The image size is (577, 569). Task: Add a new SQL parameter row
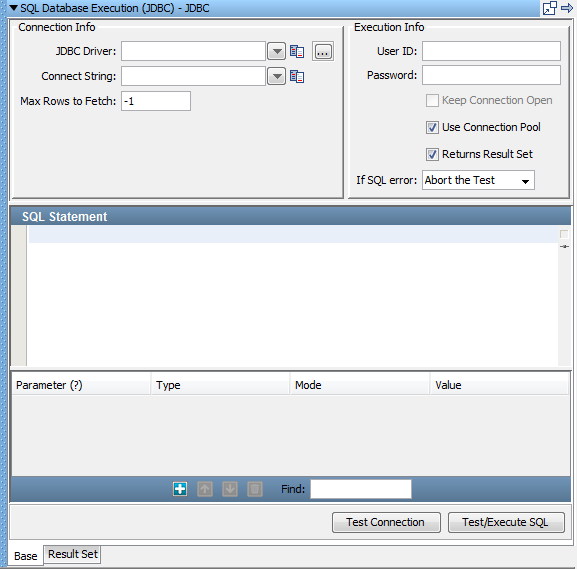pos(180,489)
